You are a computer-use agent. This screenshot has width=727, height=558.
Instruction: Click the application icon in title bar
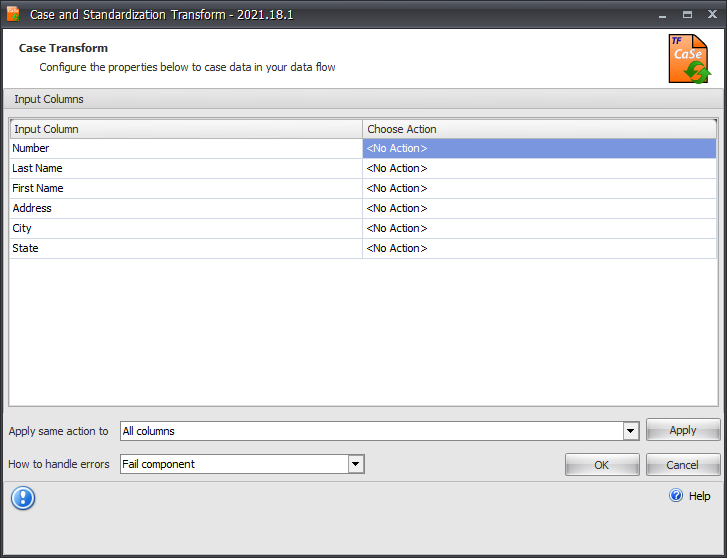coord(13,15)
